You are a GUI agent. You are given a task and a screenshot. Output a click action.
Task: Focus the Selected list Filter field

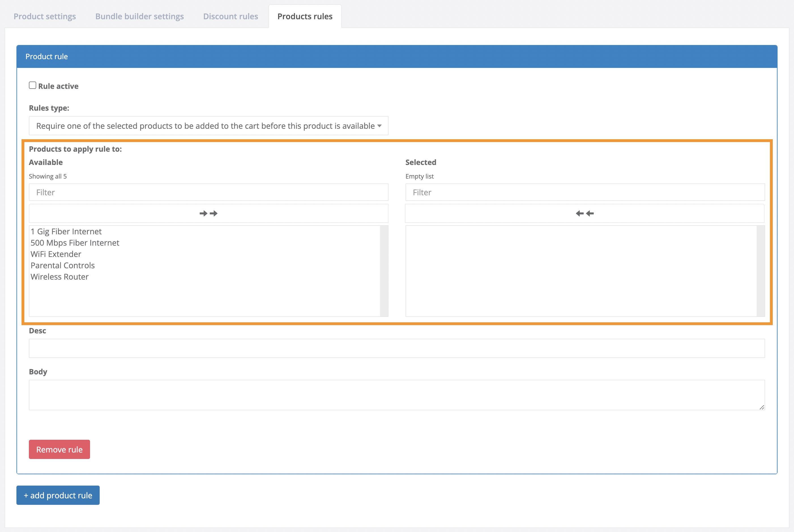(x=584, y=192)
